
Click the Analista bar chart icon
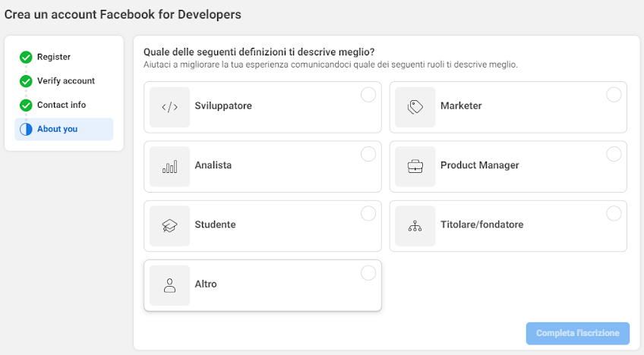(x=169, y=167)
